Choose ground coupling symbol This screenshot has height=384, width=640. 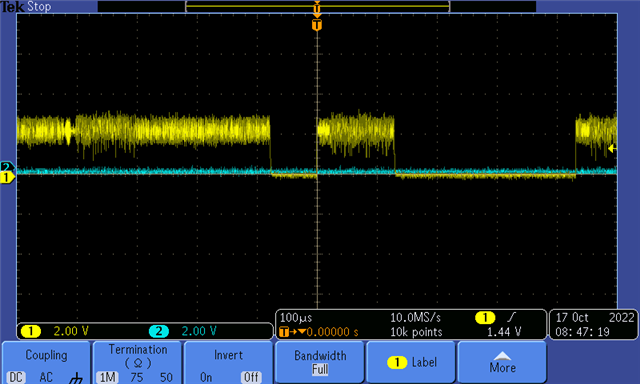[x=76, y=378]
